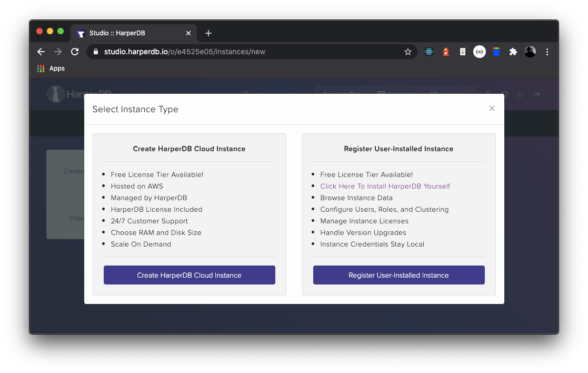This screenshot has height=373, width=588.
Task: Click the 'Create HarperDB Cloud Instance' card heading
Action: coord(189,149)
